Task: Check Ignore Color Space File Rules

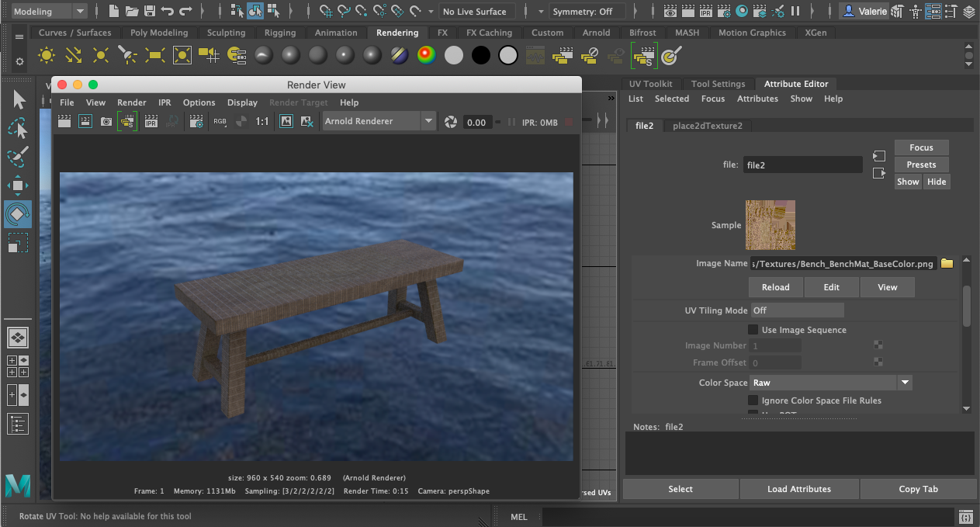Action: [752, 400]
